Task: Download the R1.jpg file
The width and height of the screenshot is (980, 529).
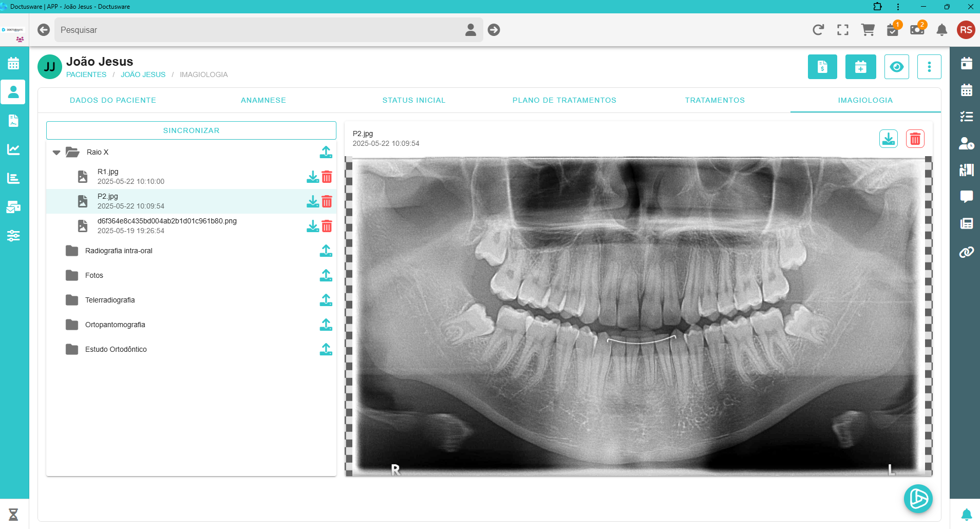Action: click(312, 177)
